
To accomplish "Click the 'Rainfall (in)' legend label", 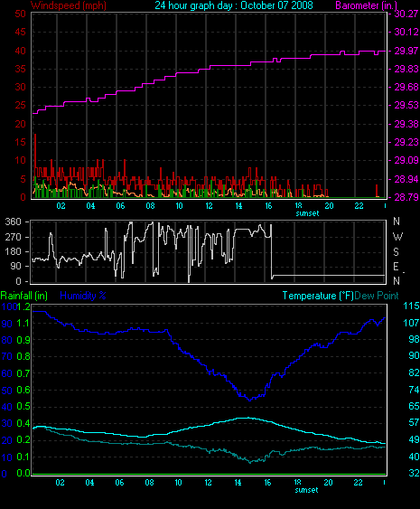I will point(24,296).
